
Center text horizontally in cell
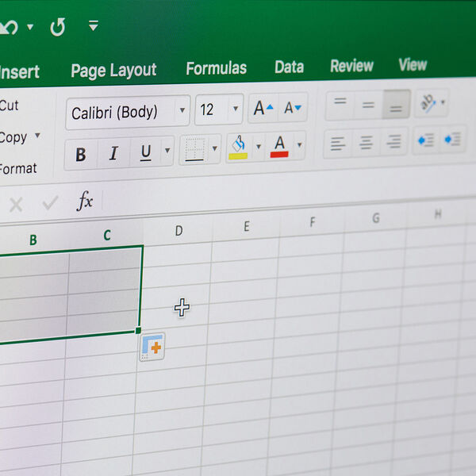click(x=366, y=143)
